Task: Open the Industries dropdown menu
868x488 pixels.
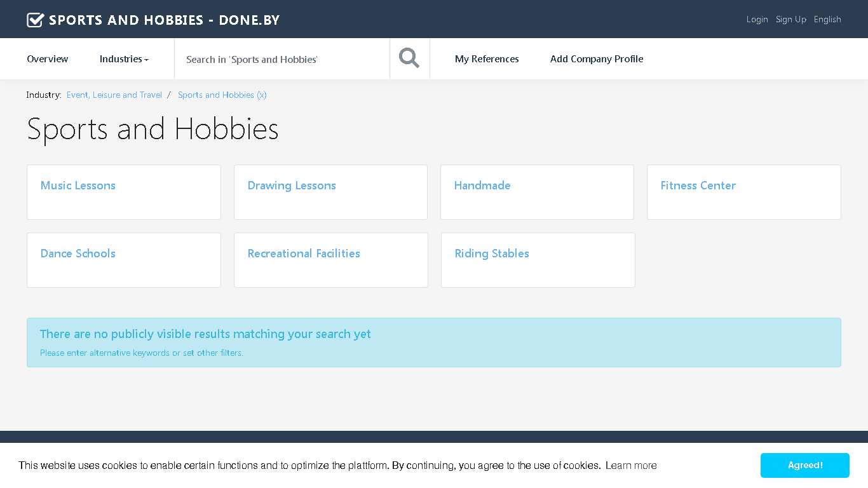Action: click(124, 59)
